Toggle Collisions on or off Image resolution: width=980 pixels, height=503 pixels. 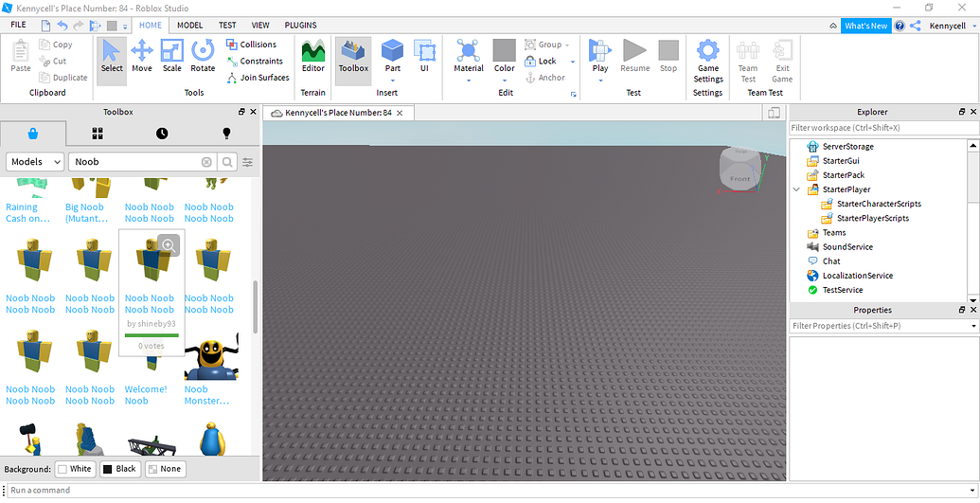(251, 45)
